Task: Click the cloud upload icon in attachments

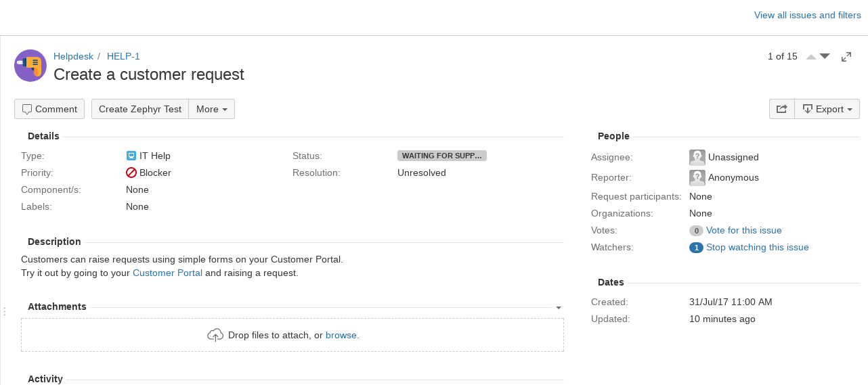Action: click(215, 335)
